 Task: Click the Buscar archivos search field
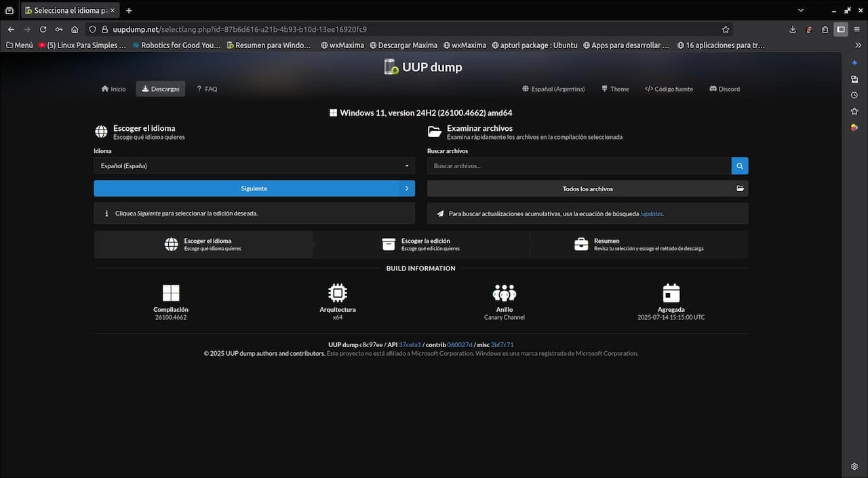point(579,165)
